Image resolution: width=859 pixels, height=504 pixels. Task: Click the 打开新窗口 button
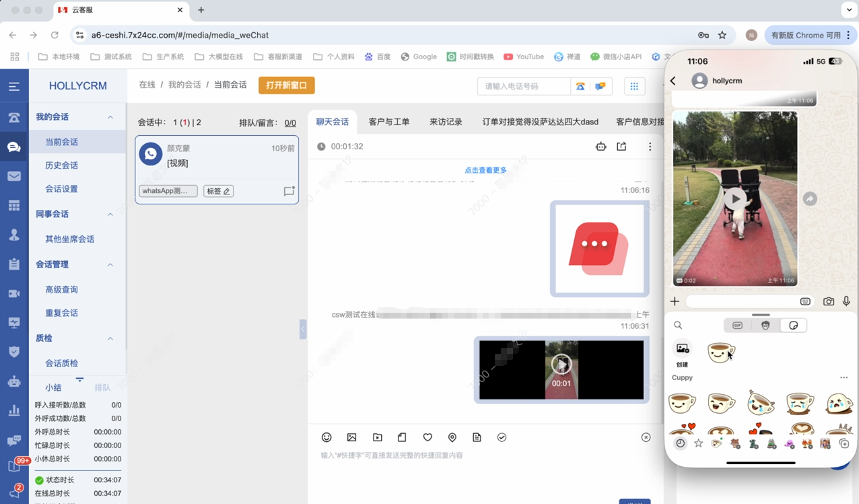click(286, 85)
